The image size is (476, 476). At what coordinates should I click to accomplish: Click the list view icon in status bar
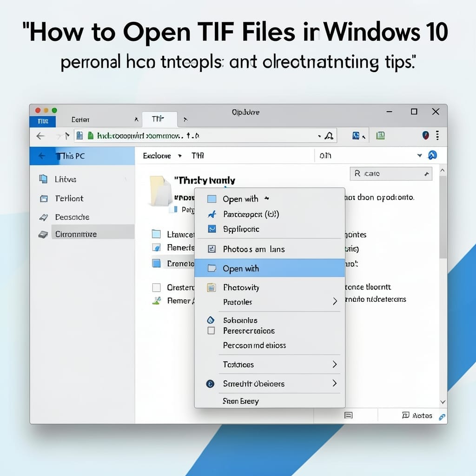(x=349, y=415)
